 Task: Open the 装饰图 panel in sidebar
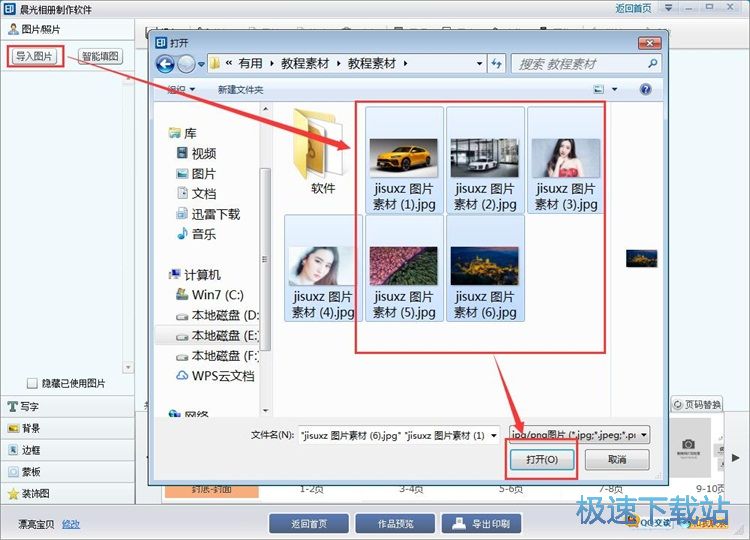tap(67, 493)
